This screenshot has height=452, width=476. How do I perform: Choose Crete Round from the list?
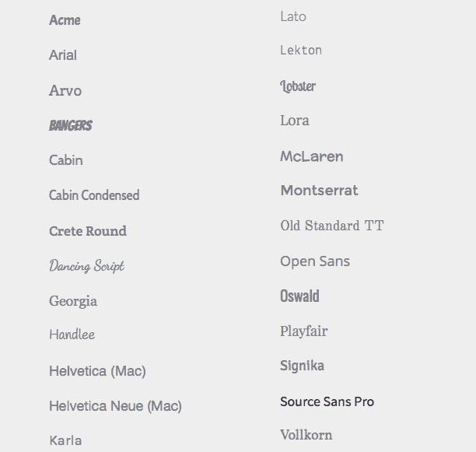point(88,231)
